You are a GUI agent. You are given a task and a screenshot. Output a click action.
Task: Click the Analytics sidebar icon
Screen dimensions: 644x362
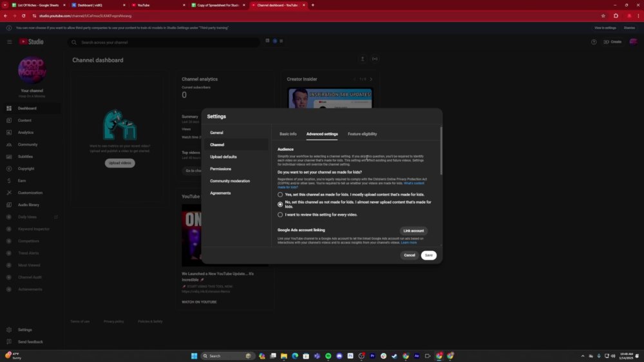pyautogui.click(x=9, y=132)
